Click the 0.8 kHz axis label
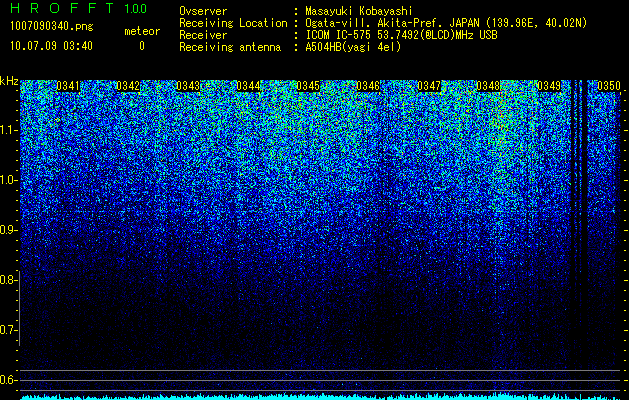 click(8, 280)
